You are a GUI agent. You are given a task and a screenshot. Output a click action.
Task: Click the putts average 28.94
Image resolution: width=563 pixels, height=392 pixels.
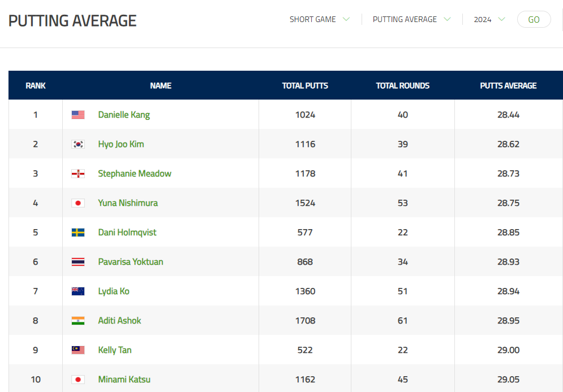[x=509, y=291]
